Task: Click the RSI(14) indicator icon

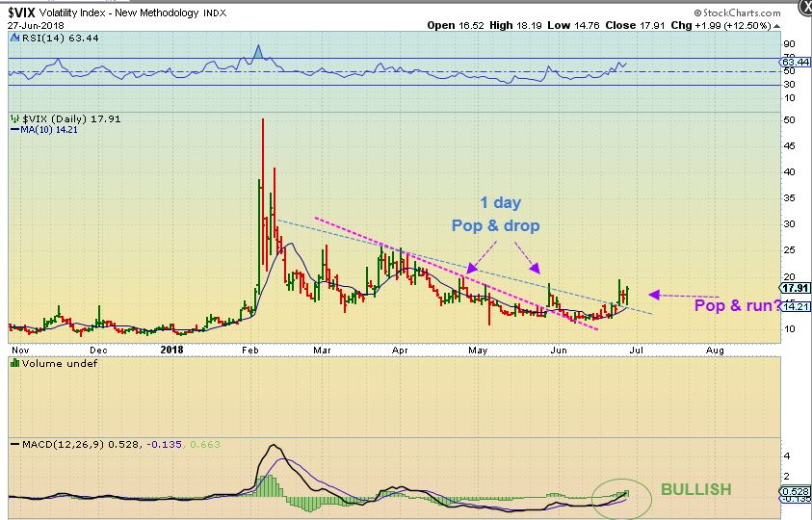Action: coord(13,38)
